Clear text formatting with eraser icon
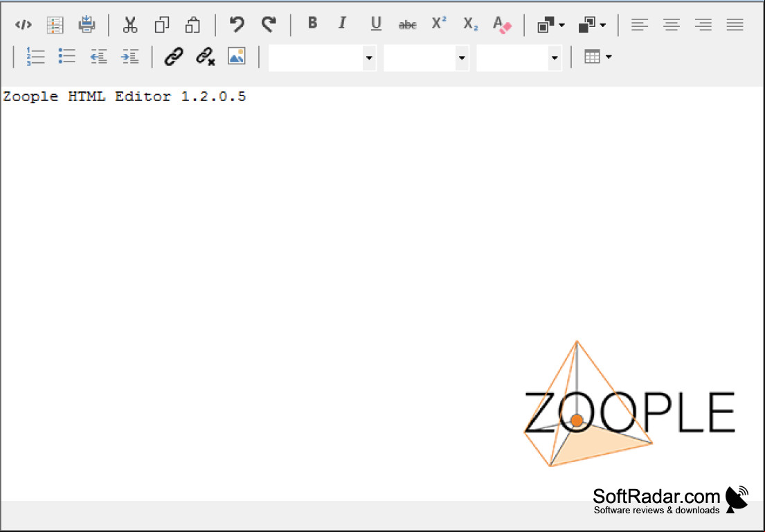 [x=502, y=24]
